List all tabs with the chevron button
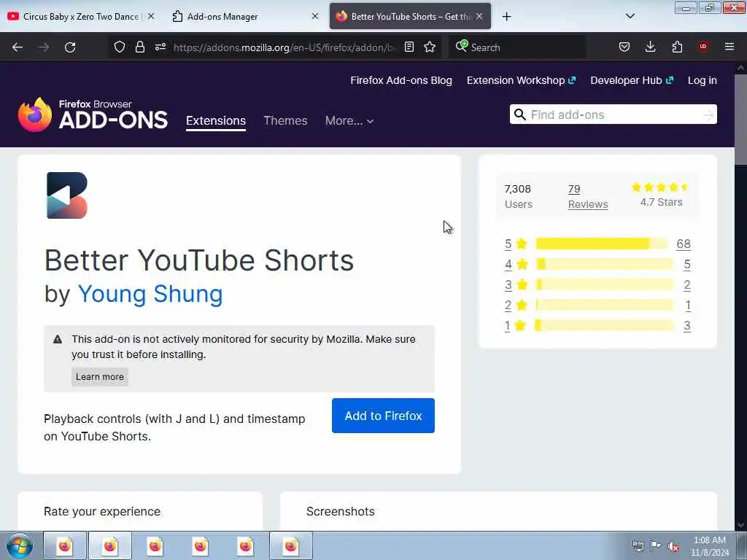This screenshot has width=747, height=560. click(x=630, y=16)
